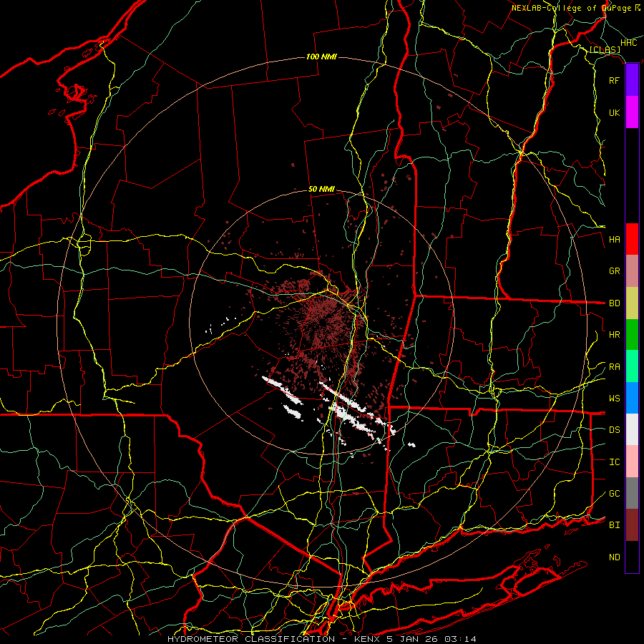Pick the white DS legend color swatch

pos(632,429)
